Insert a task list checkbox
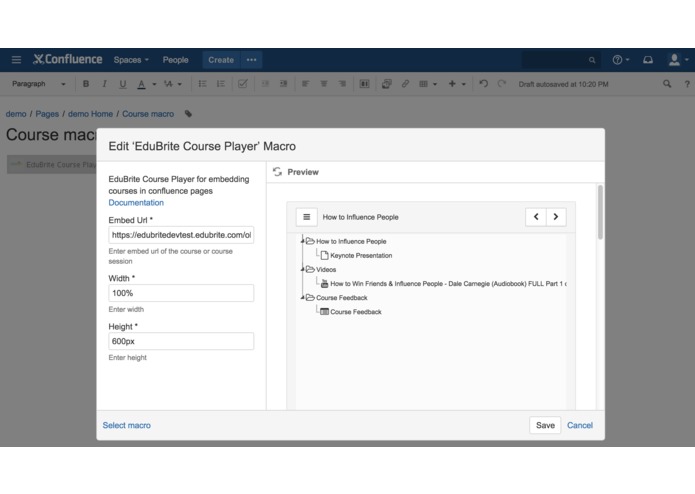 pos(242,84)
